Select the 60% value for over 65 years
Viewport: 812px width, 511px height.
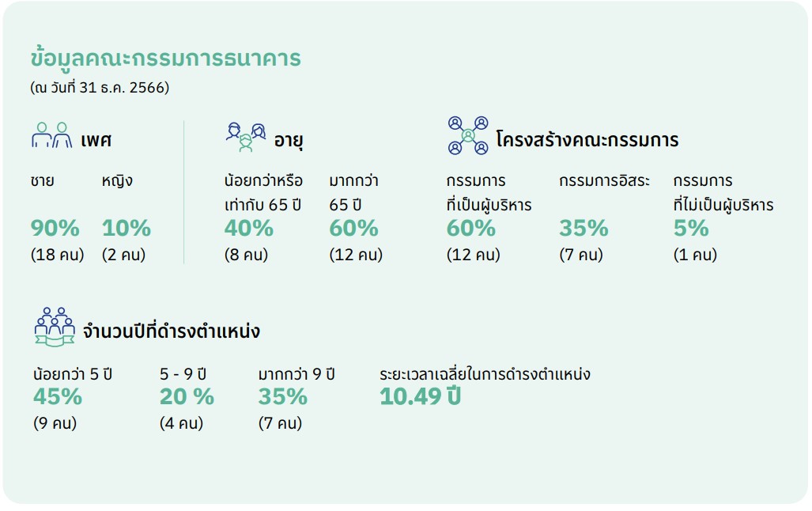(x=353, y=228)
